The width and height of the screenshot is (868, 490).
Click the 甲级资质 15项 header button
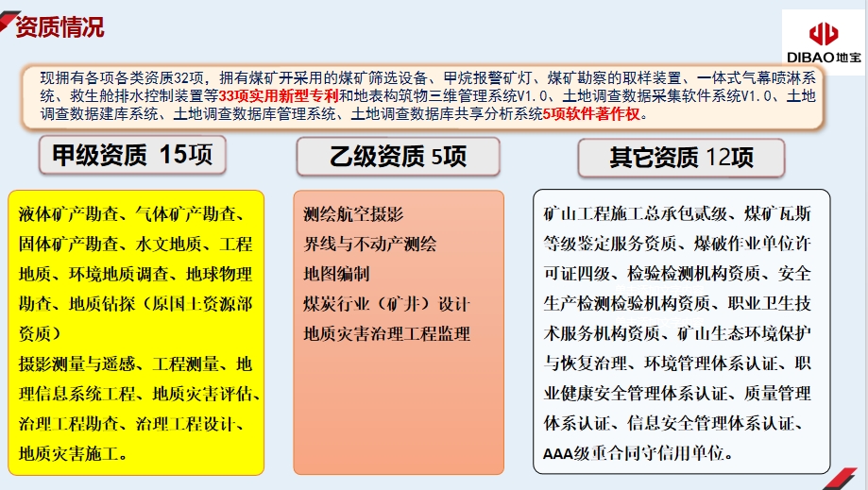[132, 155]
